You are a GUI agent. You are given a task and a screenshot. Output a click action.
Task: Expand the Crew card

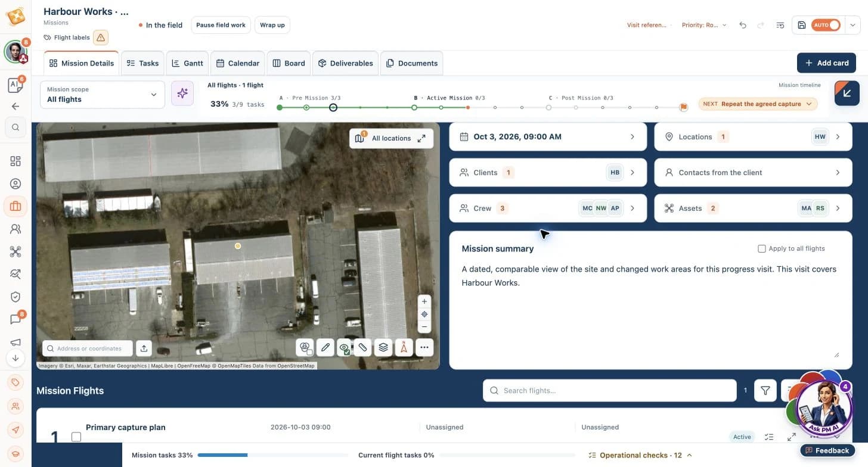(x=548, y=208)
